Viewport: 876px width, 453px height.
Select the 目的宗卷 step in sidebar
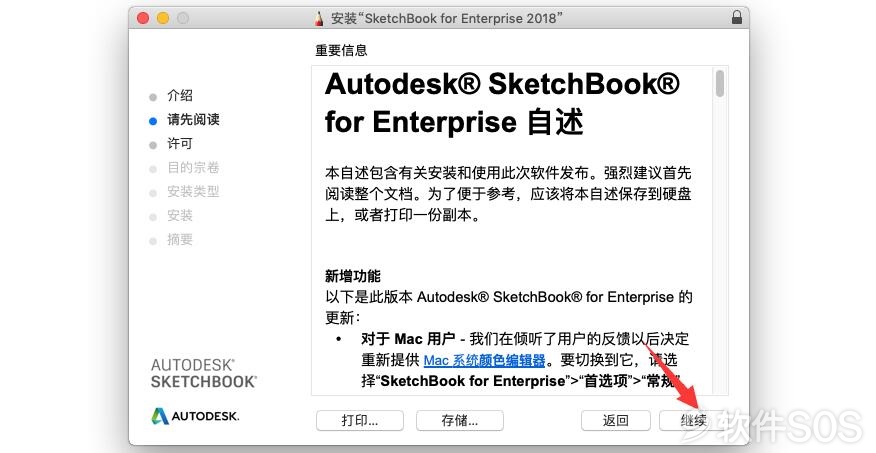(193, 168)
